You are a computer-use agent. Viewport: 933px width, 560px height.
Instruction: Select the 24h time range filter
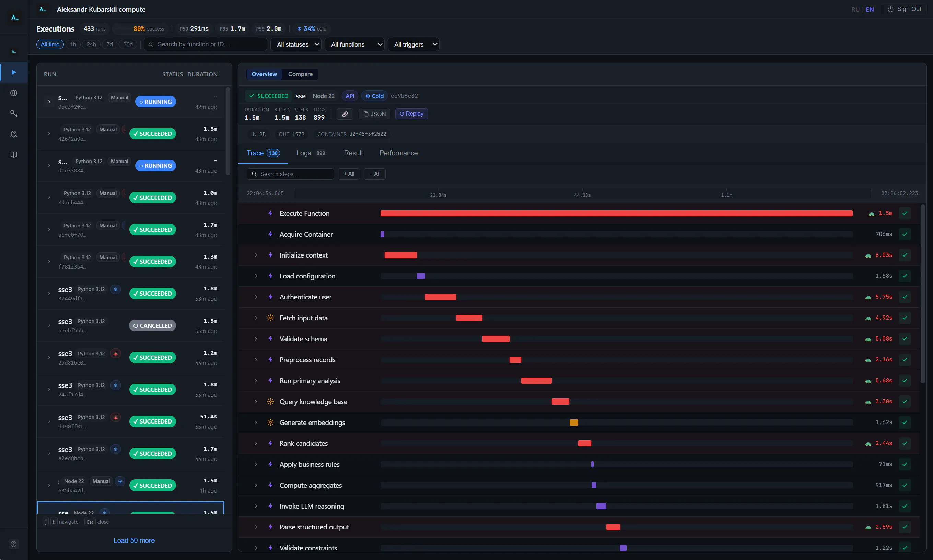coord(91,45)
